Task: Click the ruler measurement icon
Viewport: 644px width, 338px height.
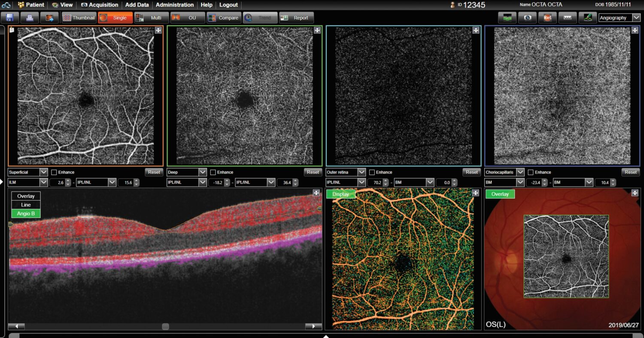Action: click(568, 18)
